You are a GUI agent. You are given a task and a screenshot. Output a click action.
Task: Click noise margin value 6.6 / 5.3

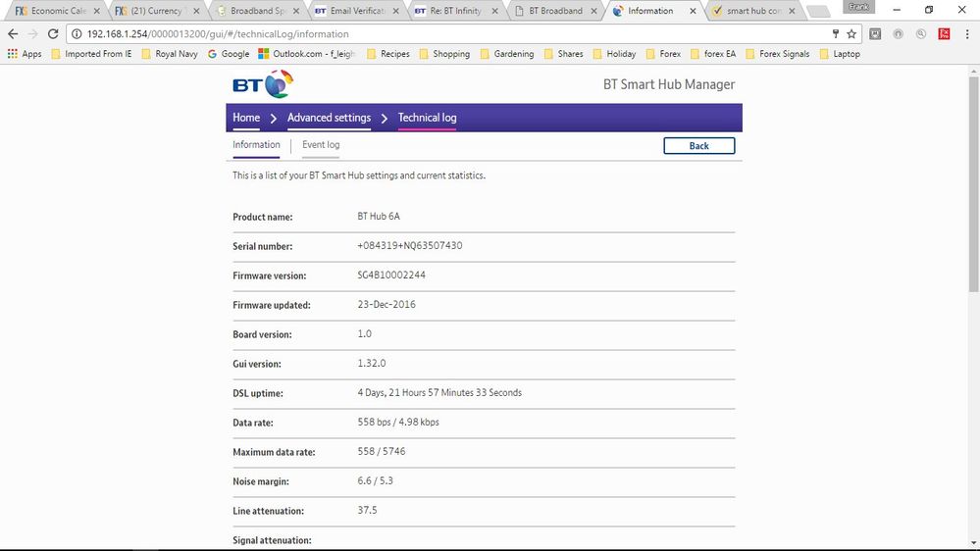[x=375, y=480]
